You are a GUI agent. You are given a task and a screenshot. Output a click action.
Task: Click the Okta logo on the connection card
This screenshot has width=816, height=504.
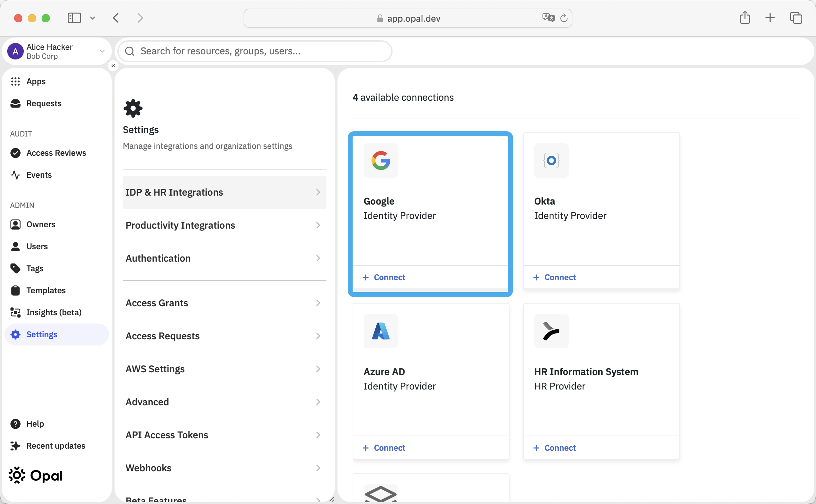[x=551, y=161]
